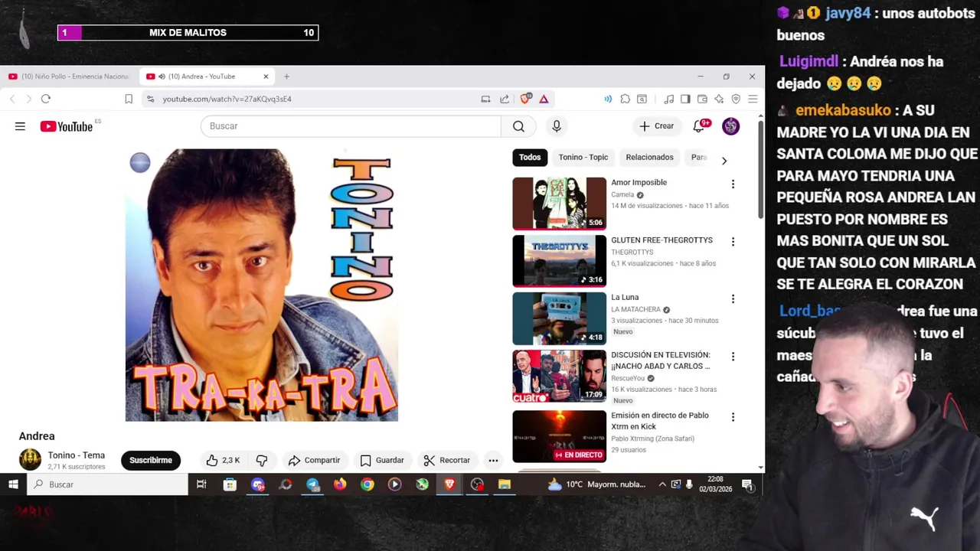Open options for DISCUSIÓN EN TELEVISIÓN video
980x551 pixels.
point(733,357)
